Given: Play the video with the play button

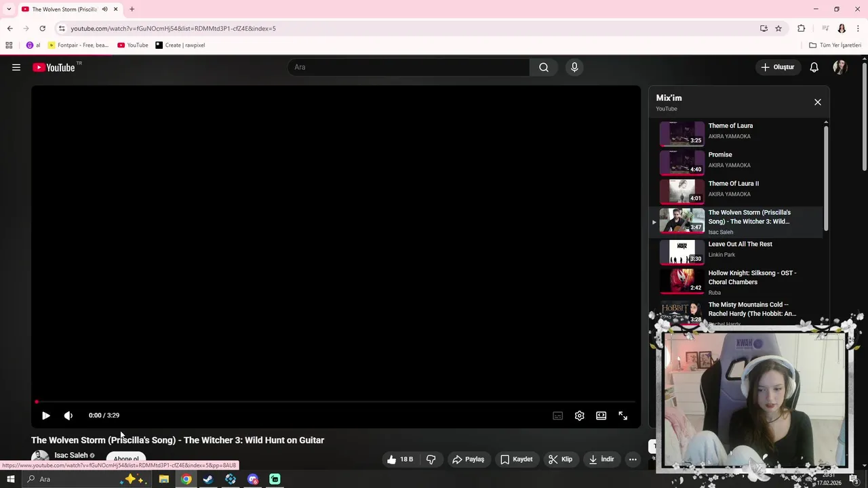Looking at the screenshot, I should click(45, 415).
